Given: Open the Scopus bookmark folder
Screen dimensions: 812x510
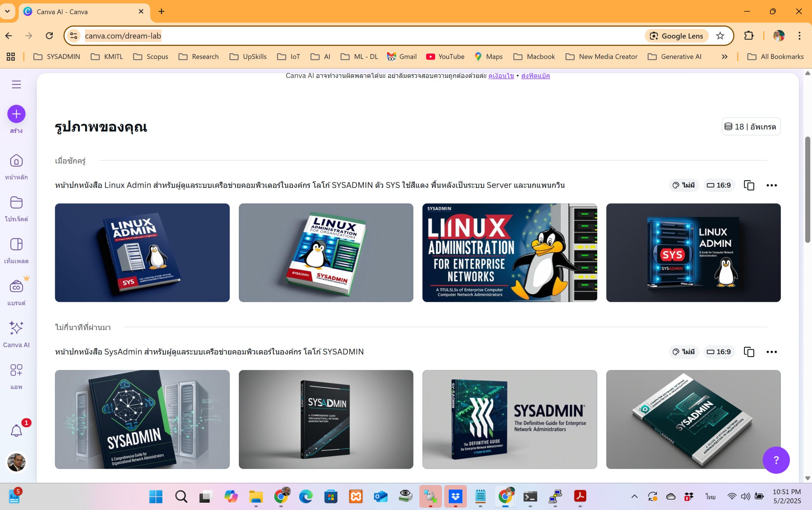Looking at the screenshot, I should point(150,57).
